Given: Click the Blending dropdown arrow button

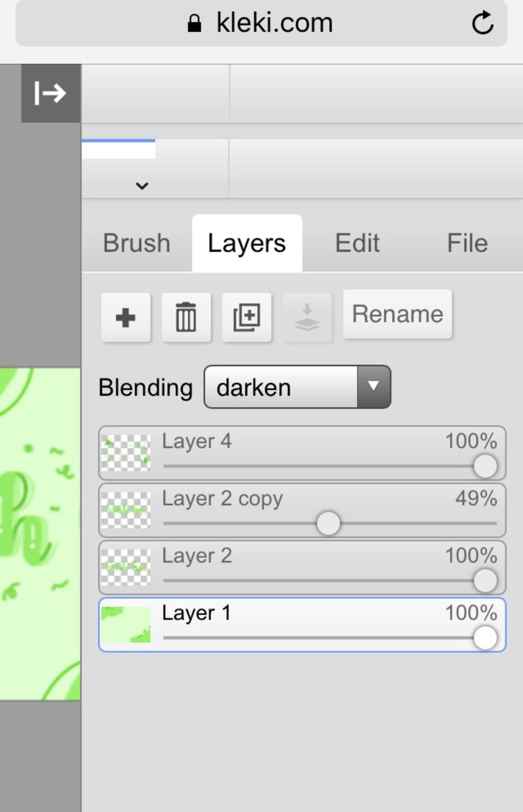Looking at the screenshot, I should pyautogui.click(x=374, y=387).
